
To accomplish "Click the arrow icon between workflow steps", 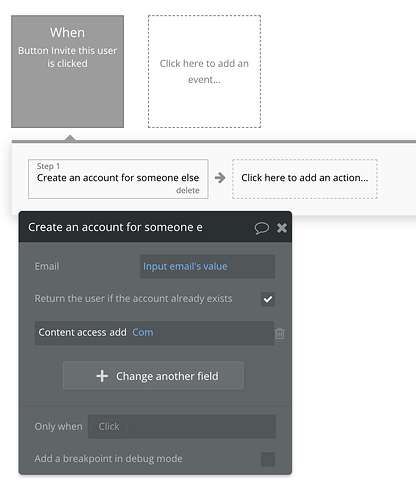I will [x=220, y=178].
